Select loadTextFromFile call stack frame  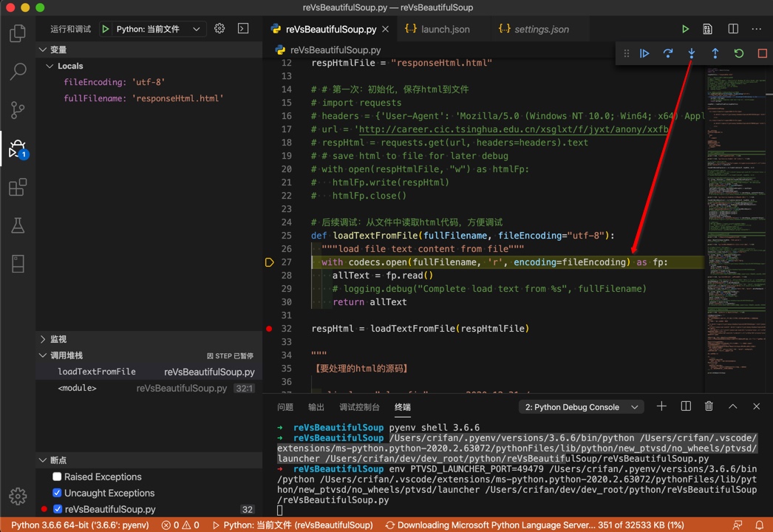[149, 372]
